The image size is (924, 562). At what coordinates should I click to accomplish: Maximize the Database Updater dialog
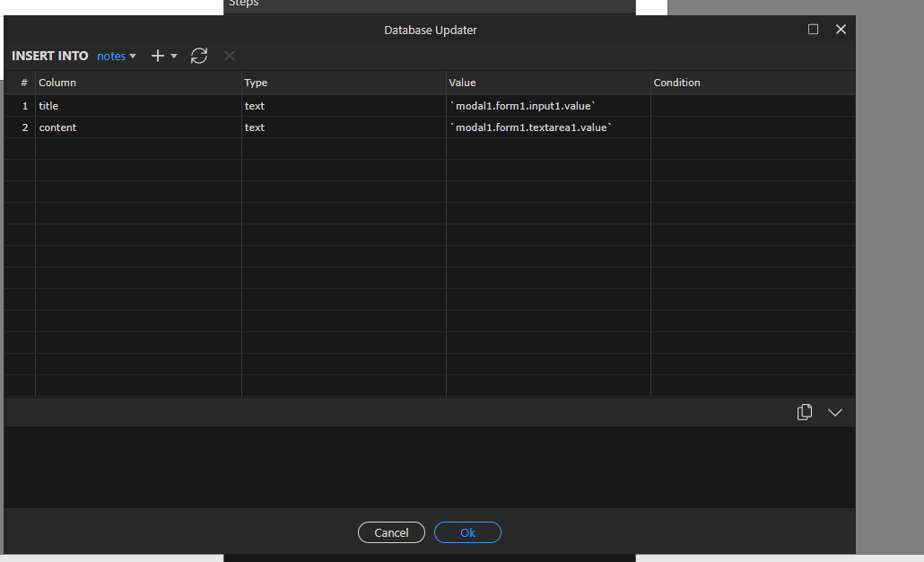pos(813,30)
